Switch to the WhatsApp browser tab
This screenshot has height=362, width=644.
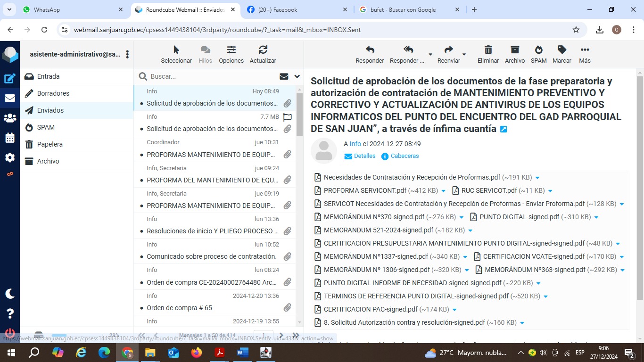pyautogui.click(x=47, y=10)
